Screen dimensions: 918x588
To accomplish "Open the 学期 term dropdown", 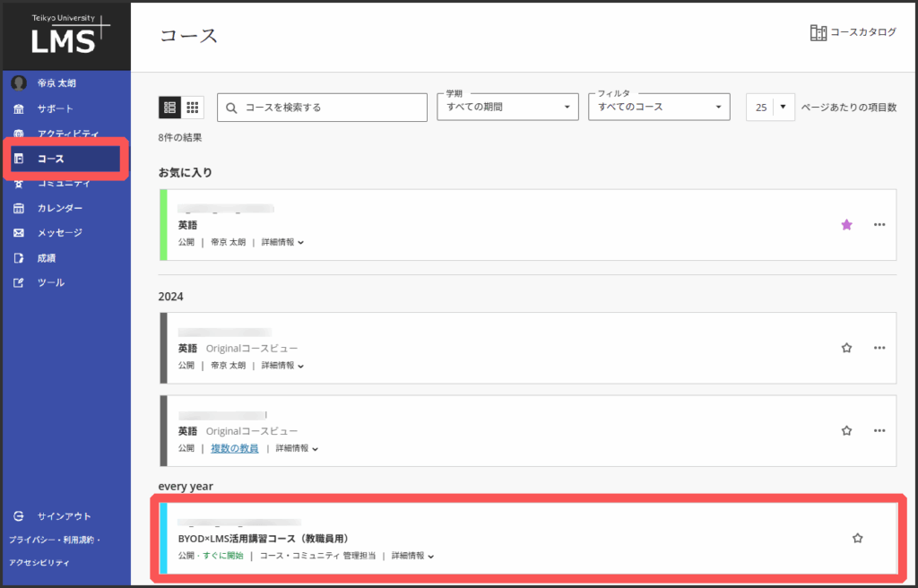I will click(x=507, y=108).
